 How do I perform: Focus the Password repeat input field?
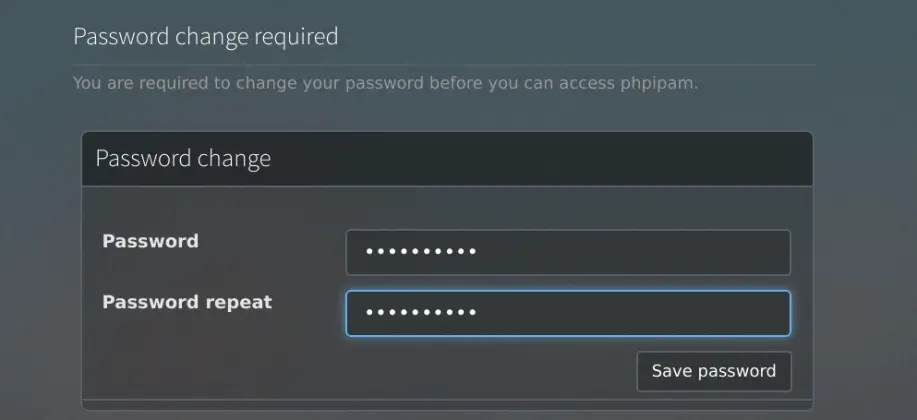click(x=567, y=313)
